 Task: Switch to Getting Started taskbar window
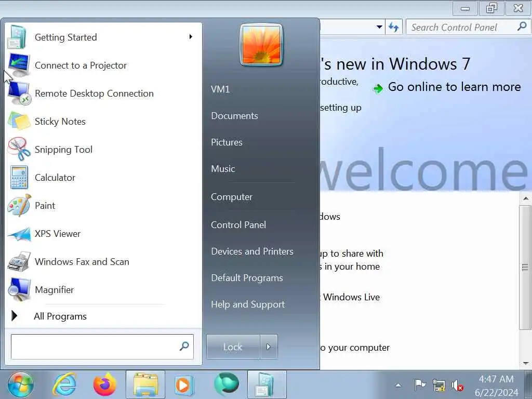coord(267,385)
